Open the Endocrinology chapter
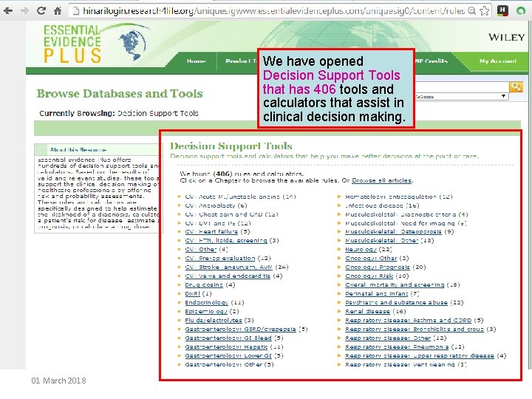Image resolution: width=532 pixels, height=399 pixels. pos(207,302)
